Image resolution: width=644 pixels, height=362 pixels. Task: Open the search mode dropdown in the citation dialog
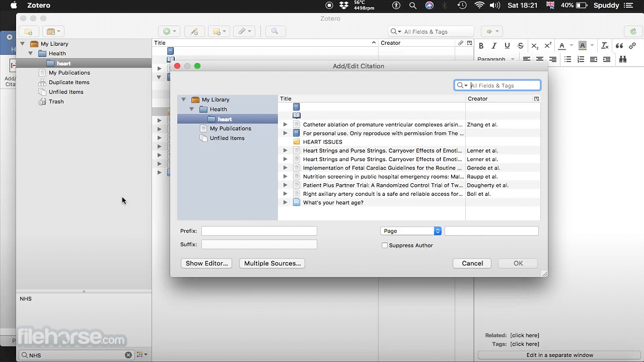(462, 86)
